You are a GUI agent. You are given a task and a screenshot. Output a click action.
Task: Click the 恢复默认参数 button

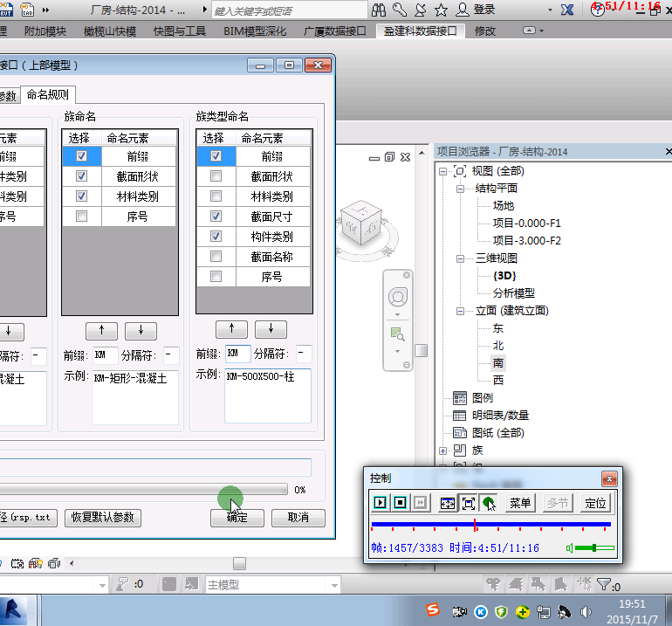tap(103, 517)
